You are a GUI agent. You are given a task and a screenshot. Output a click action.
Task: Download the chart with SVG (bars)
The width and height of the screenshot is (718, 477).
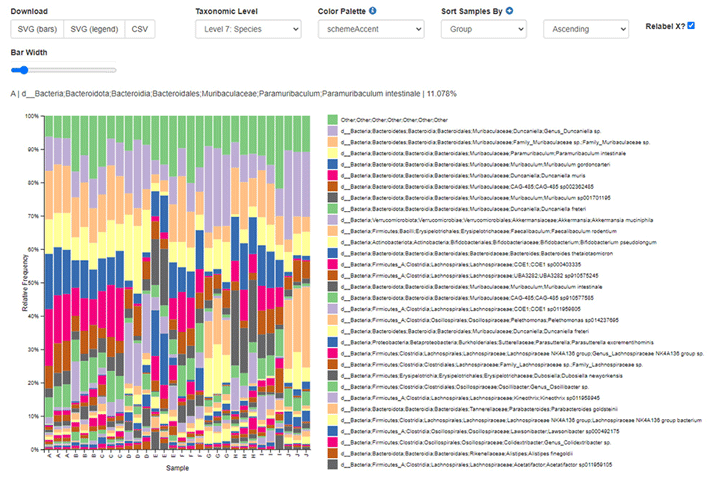pos(37,30)
